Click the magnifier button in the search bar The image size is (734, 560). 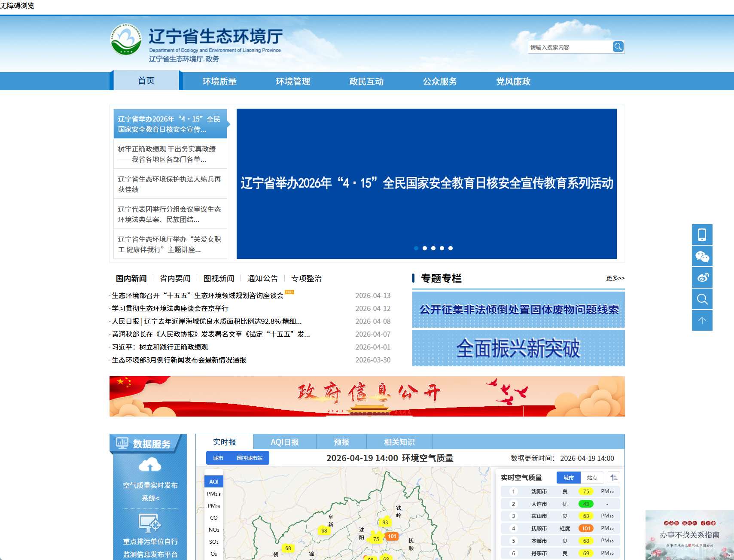click(618, 46)
